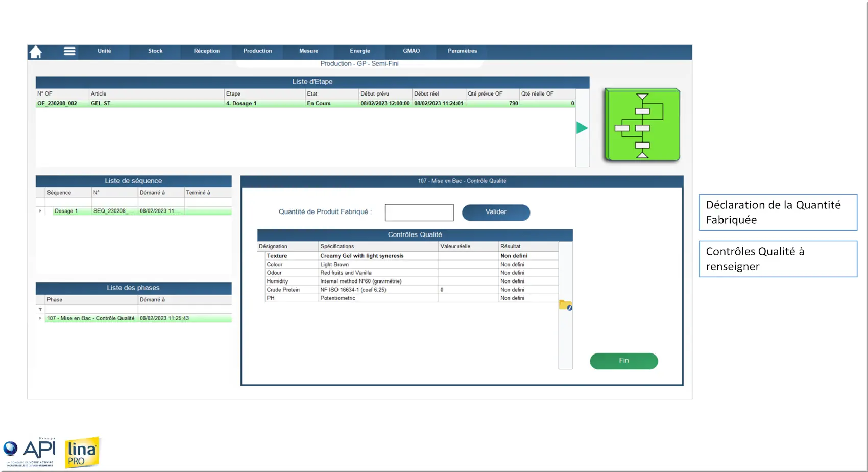Click the Qté prévue OF value 790

[492, 103]
